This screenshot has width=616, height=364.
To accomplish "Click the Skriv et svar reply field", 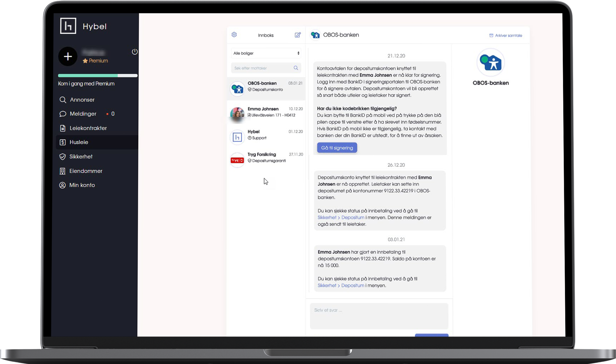I will click(x=379, y=316).
